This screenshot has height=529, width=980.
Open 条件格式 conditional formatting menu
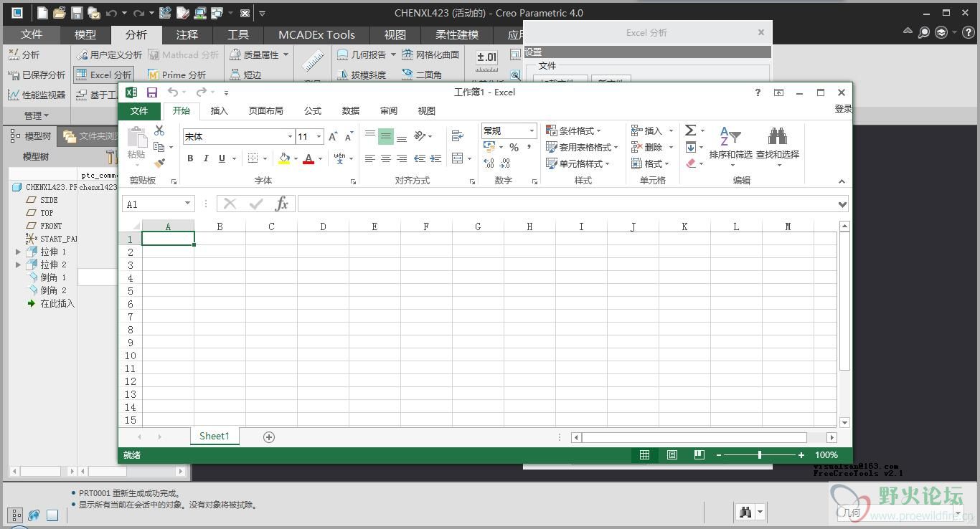(574, 130)
